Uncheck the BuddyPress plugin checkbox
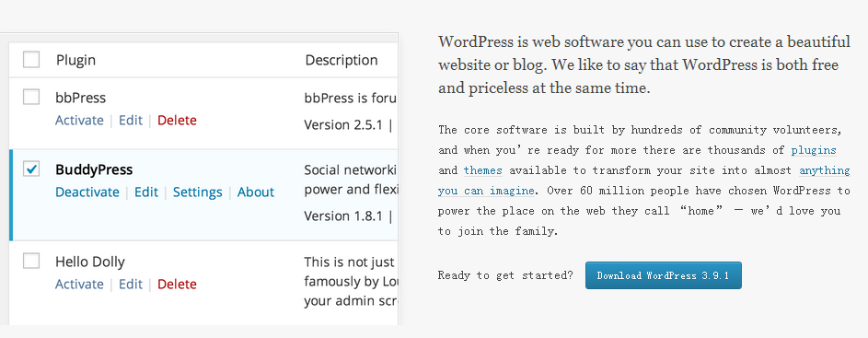This screenshot has width=868, height=338. pyautogui.click(x=31, y=169)
